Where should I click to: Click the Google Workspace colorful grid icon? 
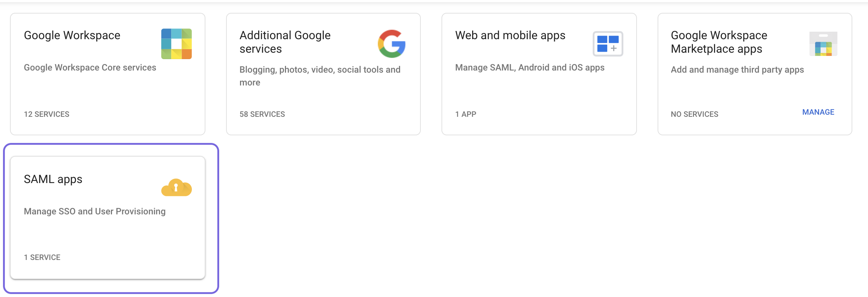click(176, 44)
